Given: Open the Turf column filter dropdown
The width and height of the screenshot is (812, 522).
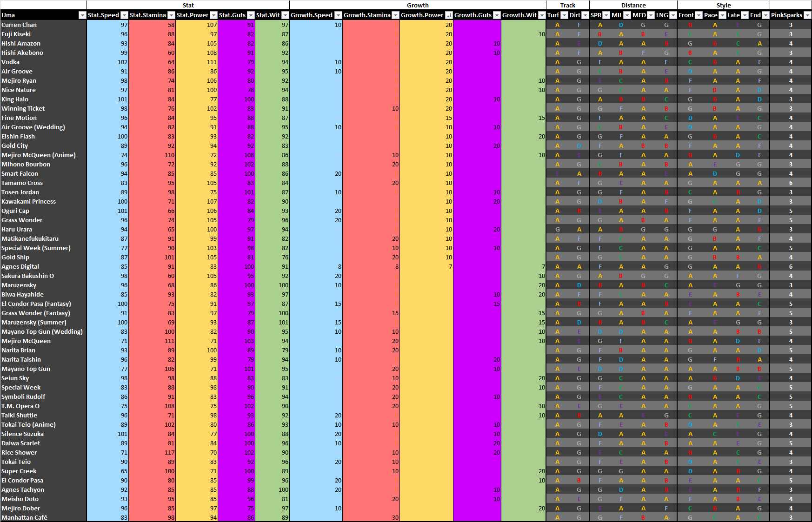Looking at the screenshot, I should [x=564, y=15].
